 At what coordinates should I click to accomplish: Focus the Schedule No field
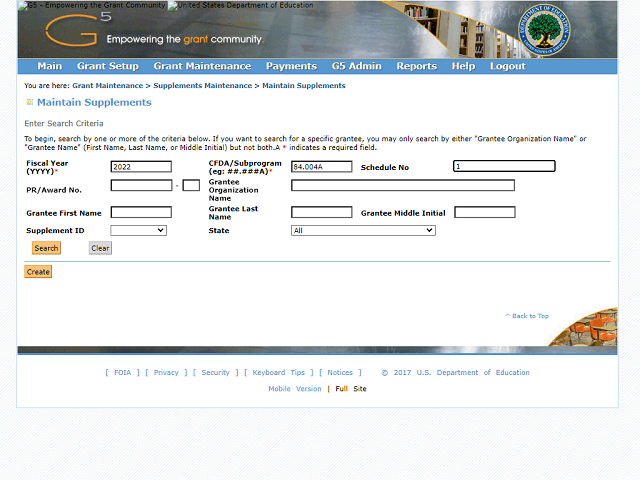click(x=504, y=166)
